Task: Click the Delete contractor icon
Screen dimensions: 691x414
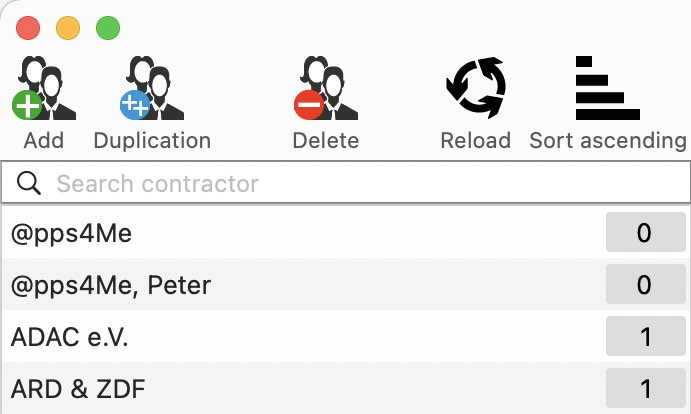Action: coord(326,88)
